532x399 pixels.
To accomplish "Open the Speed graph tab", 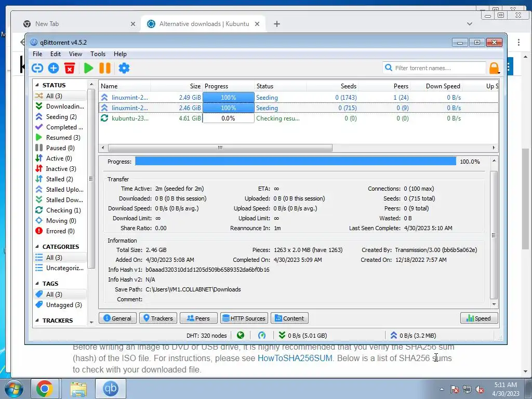I will point(479,318).
